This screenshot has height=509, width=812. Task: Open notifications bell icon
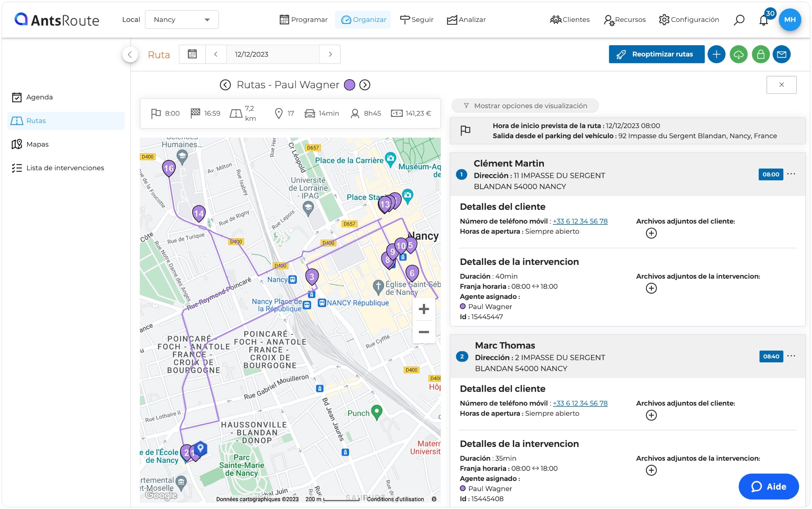pyautogui.click(x=763, y=20)
